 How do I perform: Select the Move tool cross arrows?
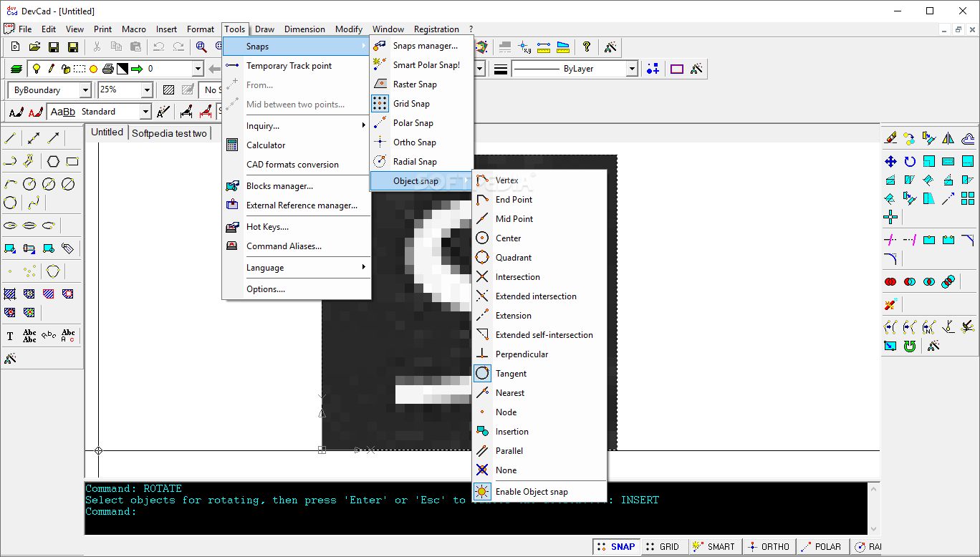click(x=890, y=161)
